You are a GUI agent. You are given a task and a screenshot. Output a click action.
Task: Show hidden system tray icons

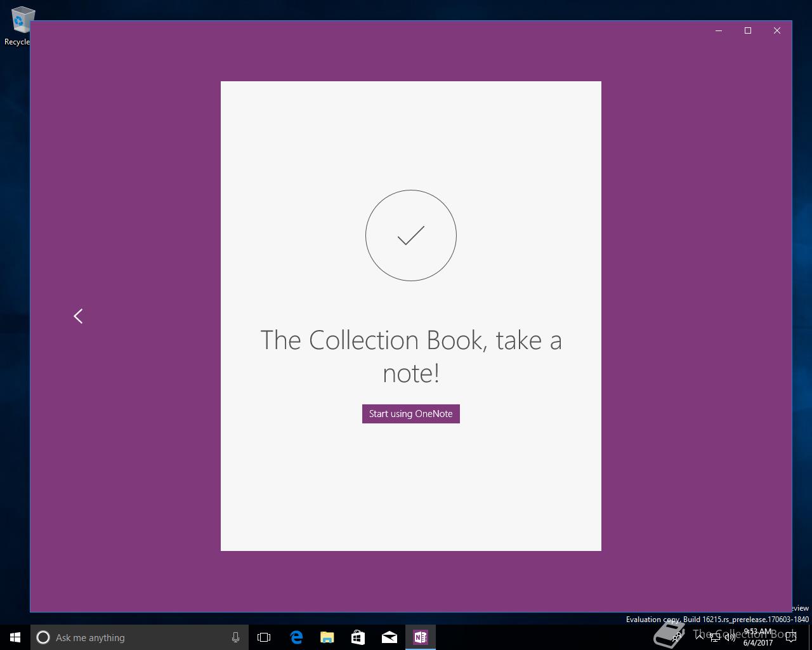pos(700,637)
